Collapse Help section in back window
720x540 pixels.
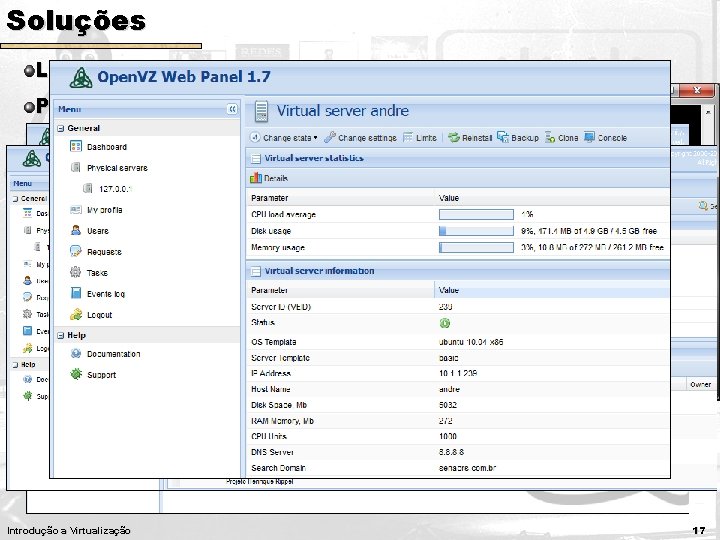(15, 365)
